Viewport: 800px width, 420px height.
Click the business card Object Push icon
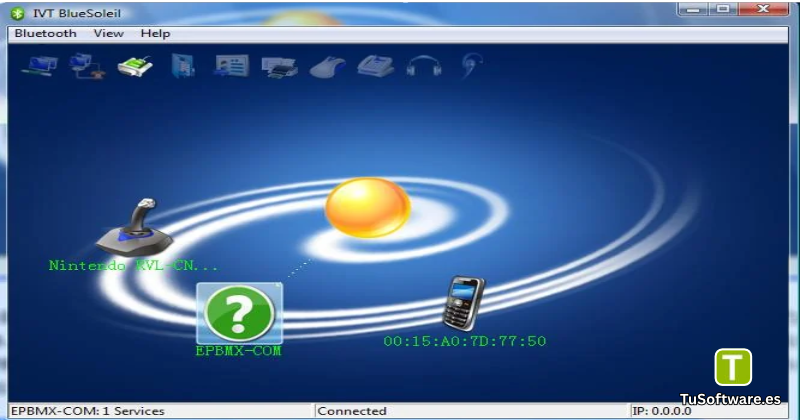point(232,66)
